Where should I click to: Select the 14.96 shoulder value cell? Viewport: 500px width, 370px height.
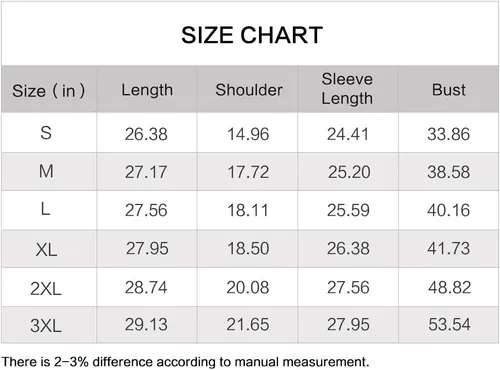click(248, 134)
